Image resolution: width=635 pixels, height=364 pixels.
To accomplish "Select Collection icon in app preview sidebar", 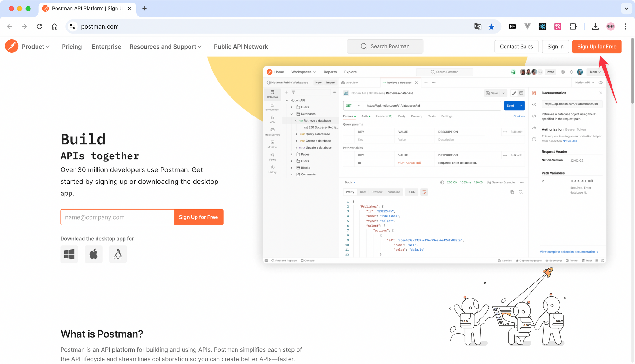I will [272, 94].
